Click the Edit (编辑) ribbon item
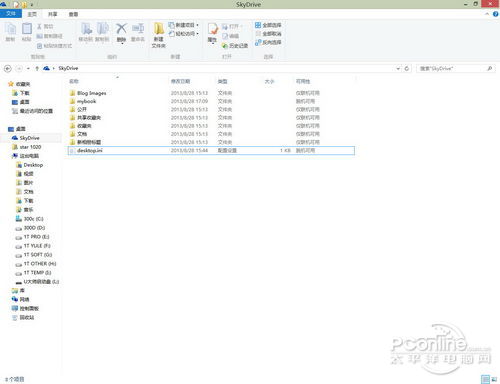The width and height of the screenshot is (500, 384). [x=230, y=36]
